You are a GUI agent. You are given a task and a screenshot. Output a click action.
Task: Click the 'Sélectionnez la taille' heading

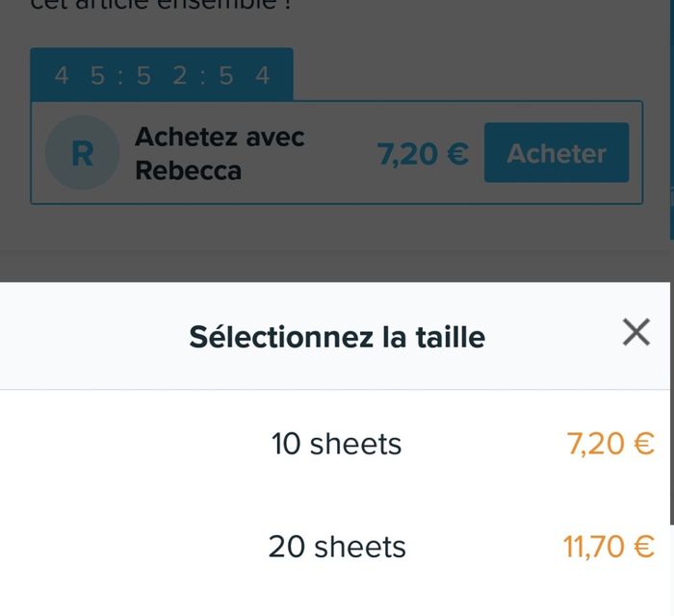pyautogui.click(x=337, y=337)
